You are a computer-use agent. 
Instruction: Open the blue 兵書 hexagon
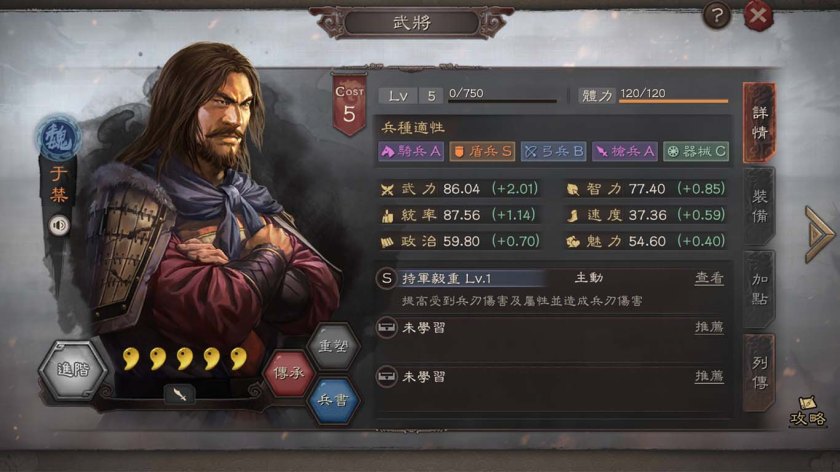(x=333, y=400)
